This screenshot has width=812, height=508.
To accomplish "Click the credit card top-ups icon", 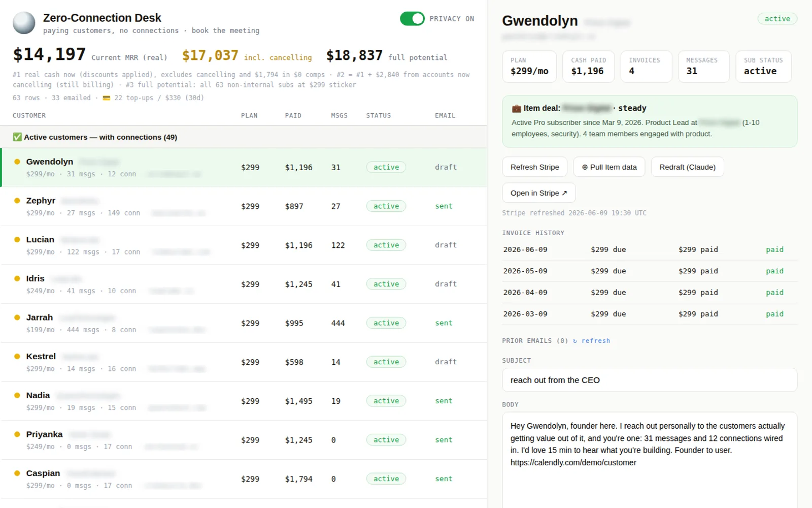I will pos(107,98).
